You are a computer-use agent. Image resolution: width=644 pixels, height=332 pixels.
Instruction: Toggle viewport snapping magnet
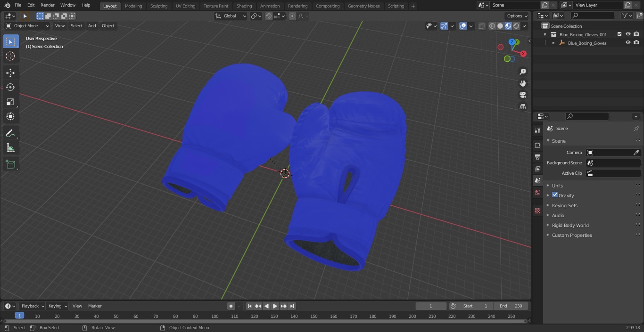[x=269, y=16]
